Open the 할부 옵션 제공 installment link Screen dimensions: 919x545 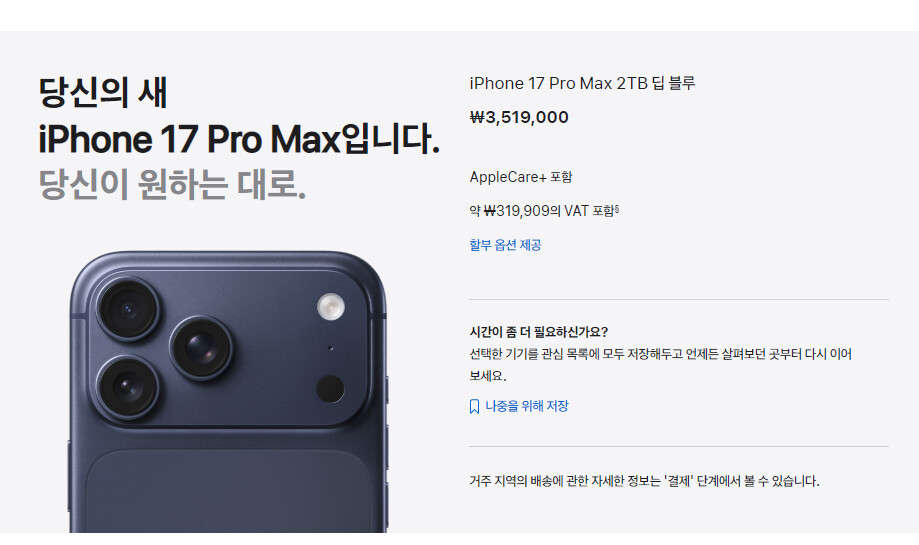(505, 245)
